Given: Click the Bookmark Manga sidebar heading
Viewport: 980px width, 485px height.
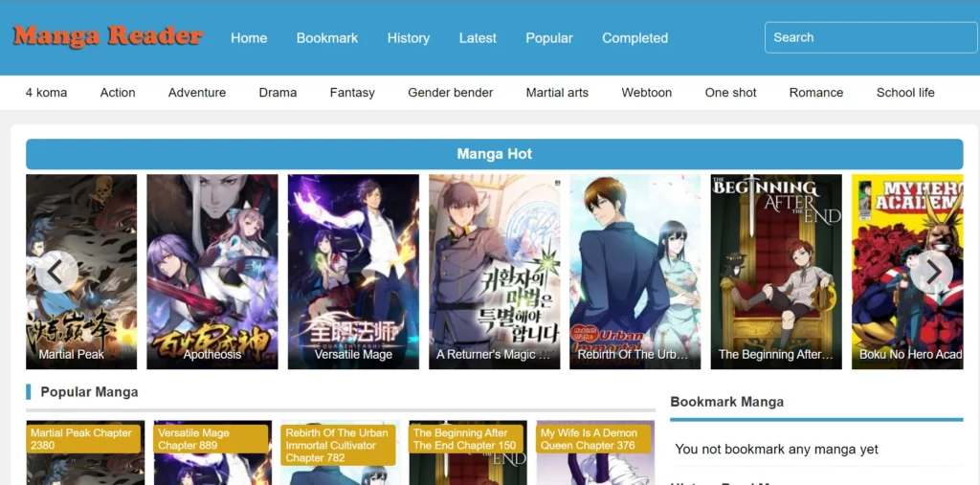Looking at the screenshot, I should (727, 402).
